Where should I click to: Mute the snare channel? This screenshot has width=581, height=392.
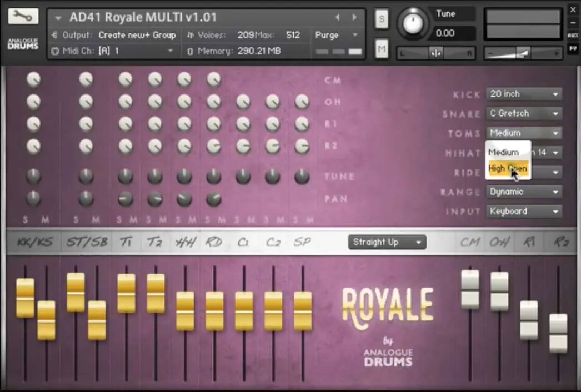coord(96,220)
